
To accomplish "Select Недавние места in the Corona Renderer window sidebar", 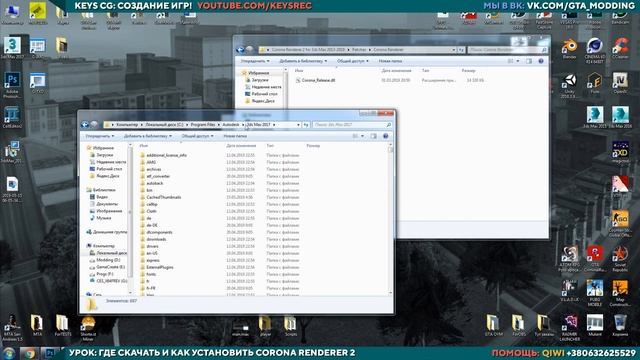I will (266, 87).
